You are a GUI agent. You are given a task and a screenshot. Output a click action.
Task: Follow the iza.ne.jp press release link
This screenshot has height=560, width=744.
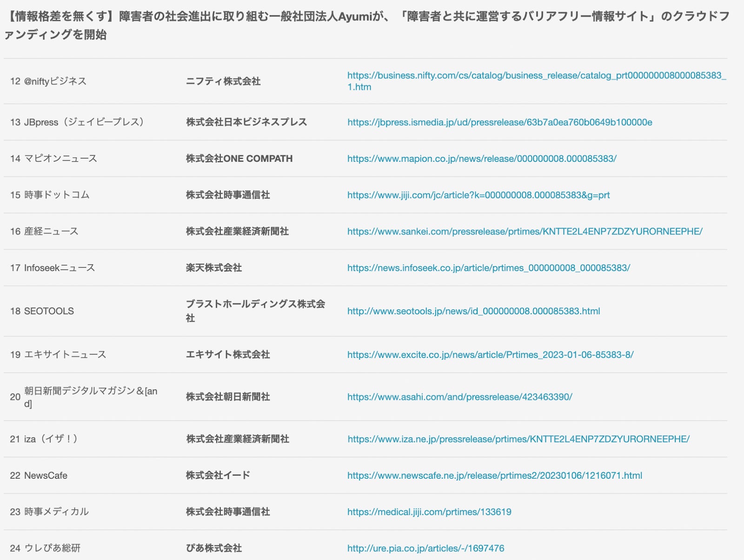point(518,439)
